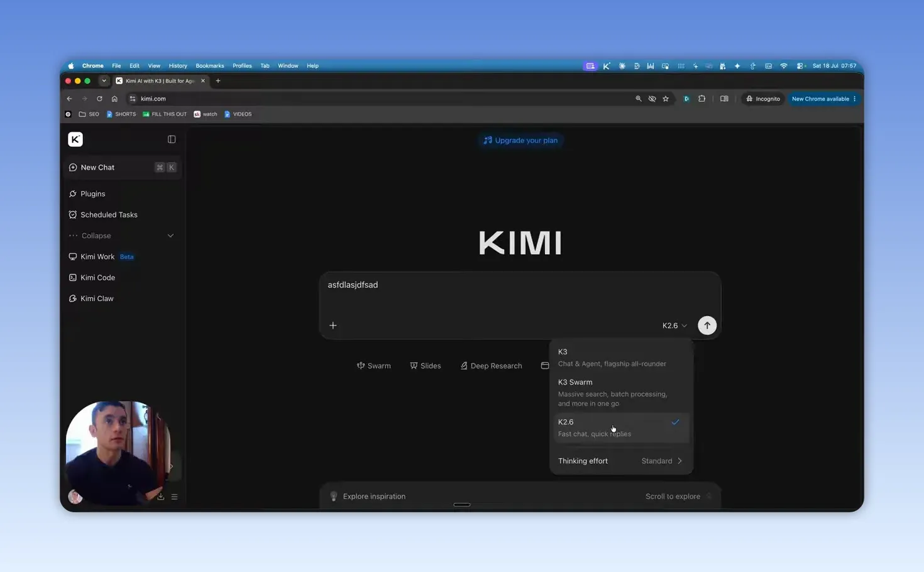The height and width of the screenshot is (572, 924).
Task: Collapse the sidebar section via chevron
Action: tap(170, 236)
